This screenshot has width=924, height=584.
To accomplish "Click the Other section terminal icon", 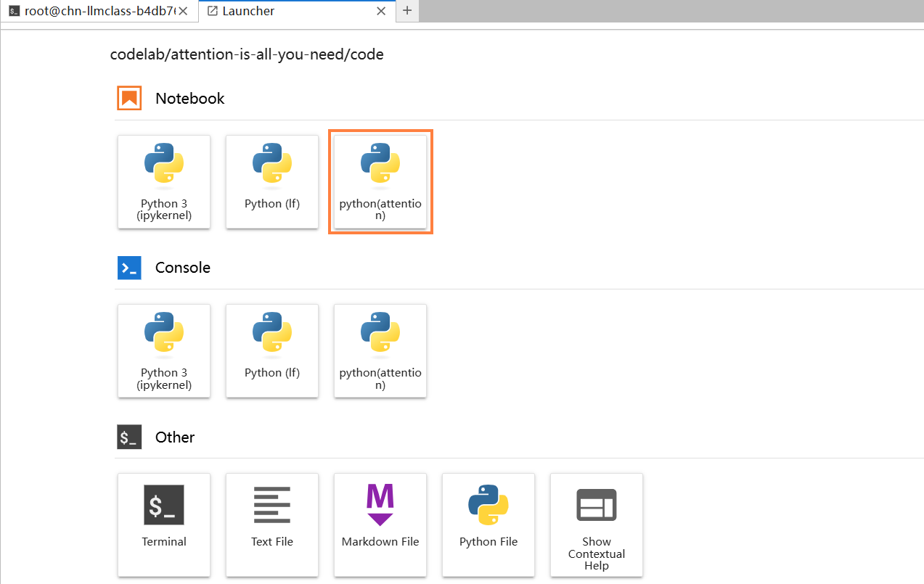I will pos(129,437).
